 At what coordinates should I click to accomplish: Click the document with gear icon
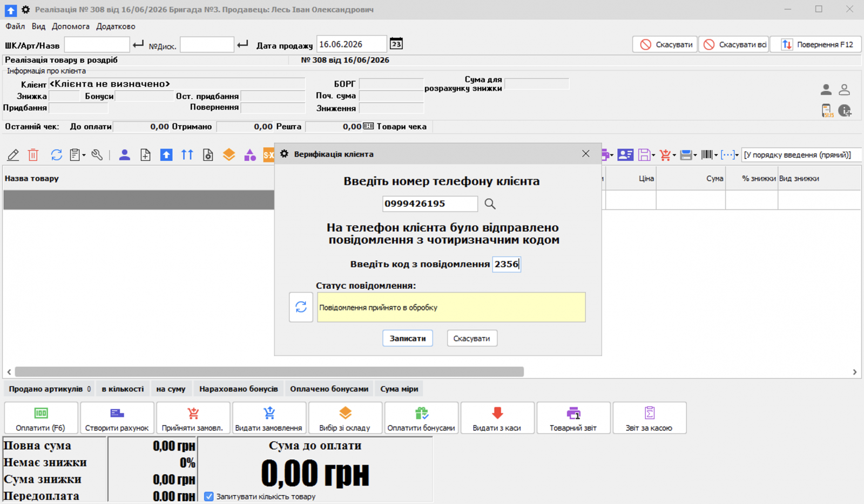[208, 155]
